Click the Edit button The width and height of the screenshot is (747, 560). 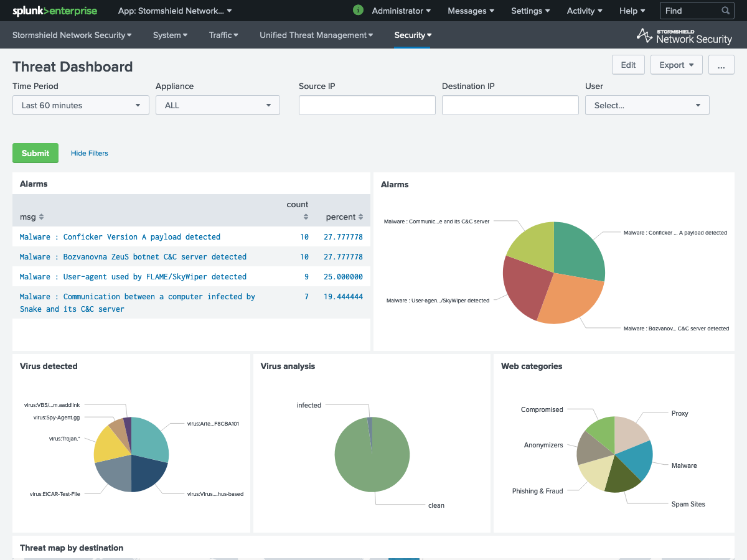[628, 65]
